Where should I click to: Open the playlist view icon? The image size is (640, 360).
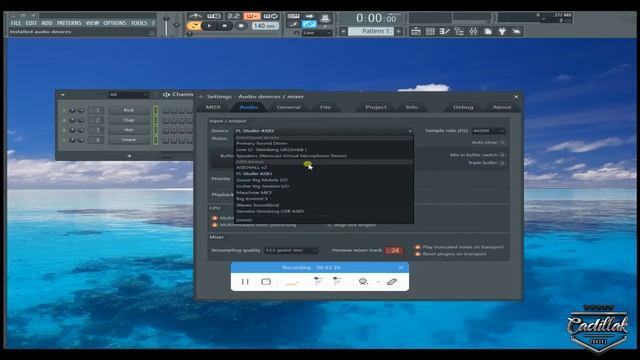pyautogui.click(x=416, y=31)
